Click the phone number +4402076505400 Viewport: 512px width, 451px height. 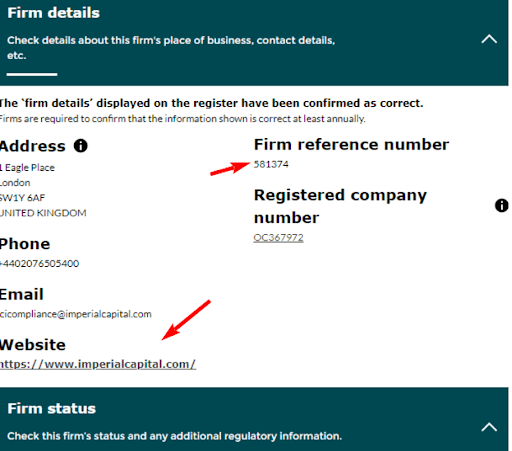(39, 263)
